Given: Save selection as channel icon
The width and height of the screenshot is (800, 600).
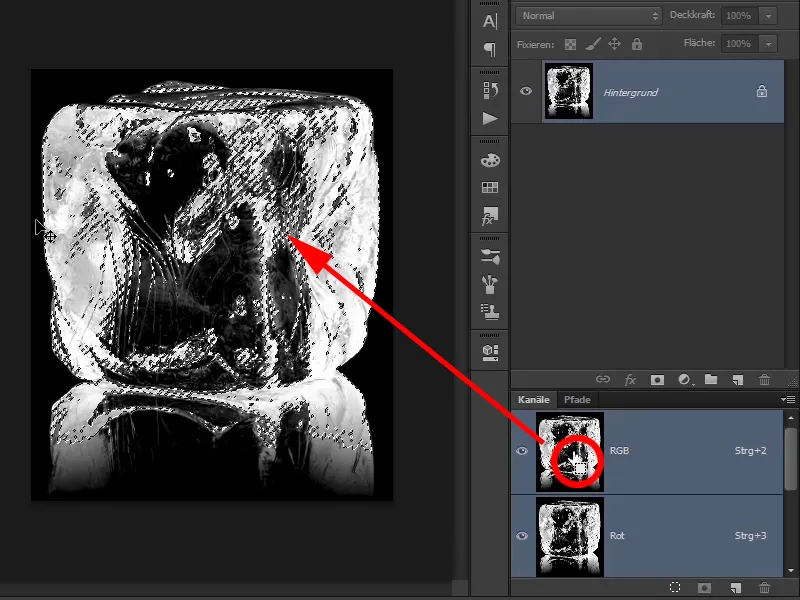Looking at the screenshot, I should (x=705, y=588).
